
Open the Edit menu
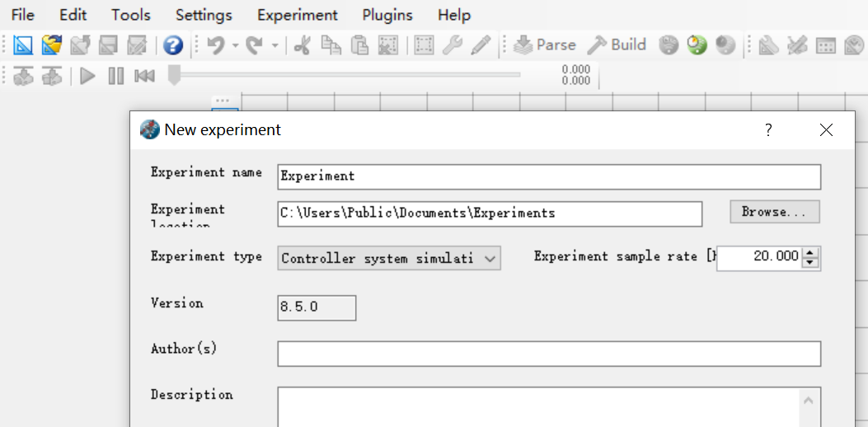73,15
